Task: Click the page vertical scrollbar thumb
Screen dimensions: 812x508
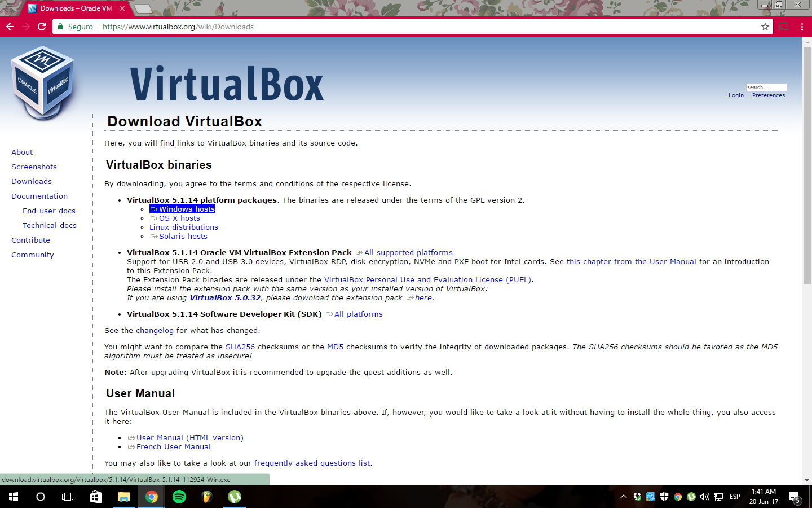Action: coord(807,165)
